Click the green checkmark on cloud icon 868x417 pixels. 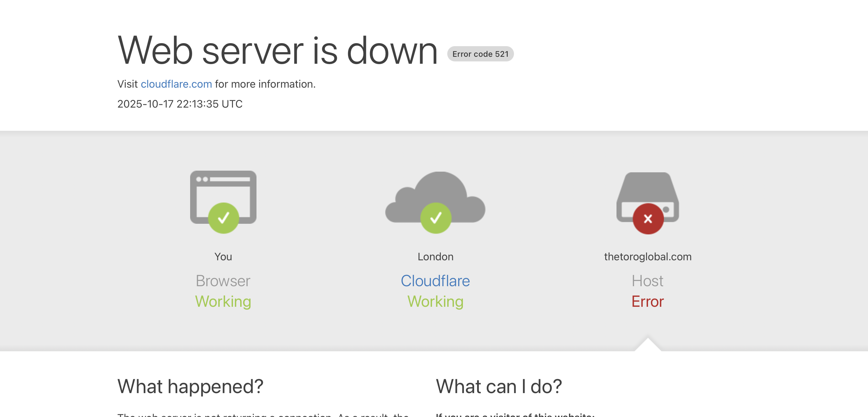pos(435,218)
